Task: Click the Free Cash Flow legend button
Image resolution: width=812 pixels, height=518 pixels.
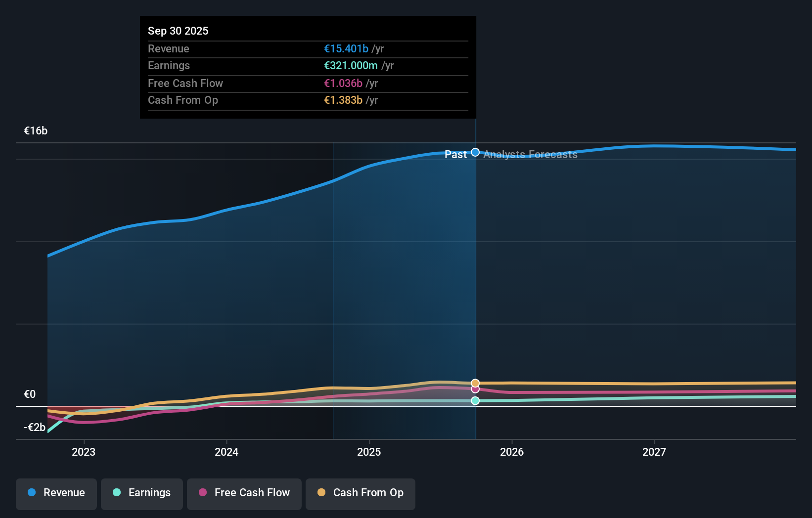Action: (x=244, y=493)
